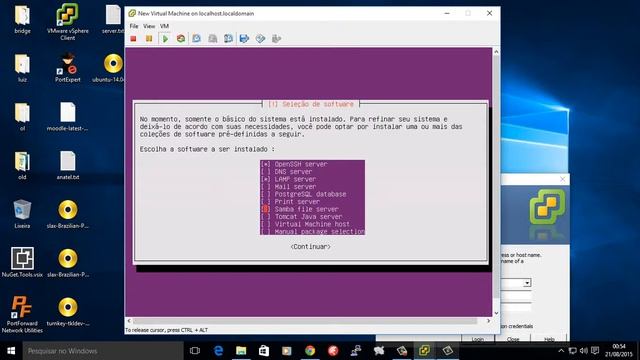Click the Take Snapshot toolbar icon
640x360 pixels.
197,39
